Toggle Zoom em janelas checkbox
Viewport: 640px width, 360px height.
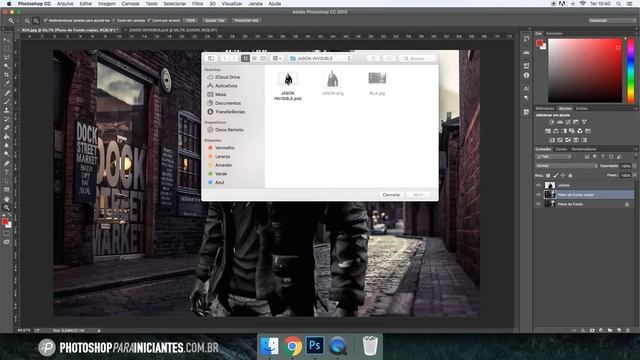click(x=114, y=20)
